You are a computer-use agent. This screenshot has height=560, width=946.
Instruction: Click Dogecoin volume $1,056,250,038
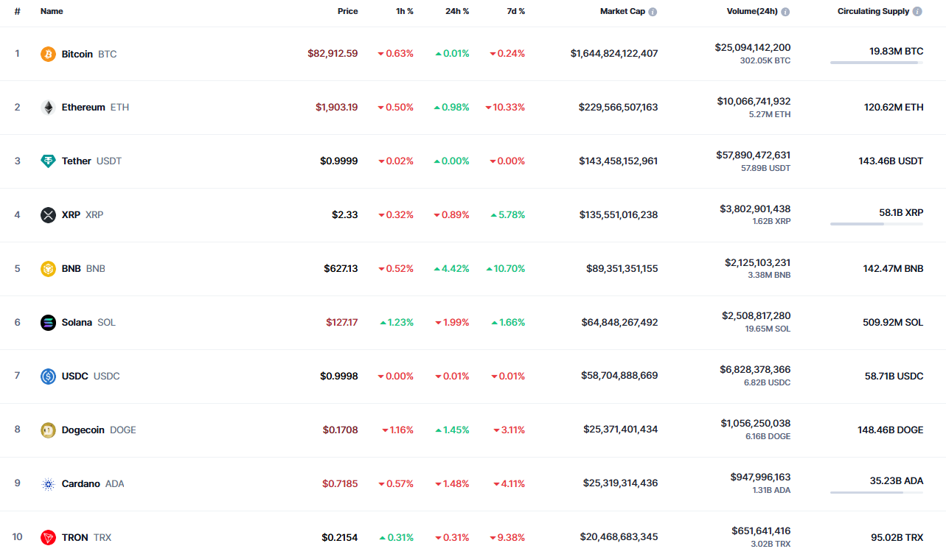(x=756, y=424)
